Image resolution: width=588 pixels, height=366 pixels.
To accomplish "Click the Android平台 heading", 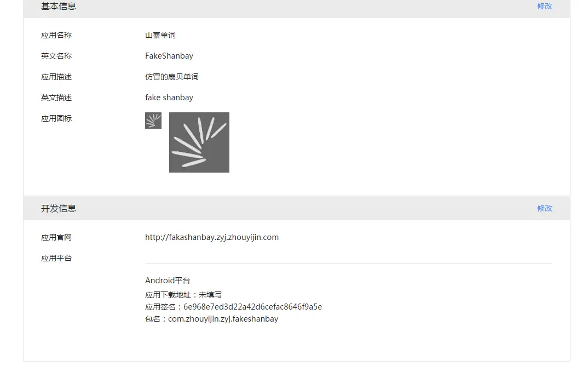I will click(168, 281).
